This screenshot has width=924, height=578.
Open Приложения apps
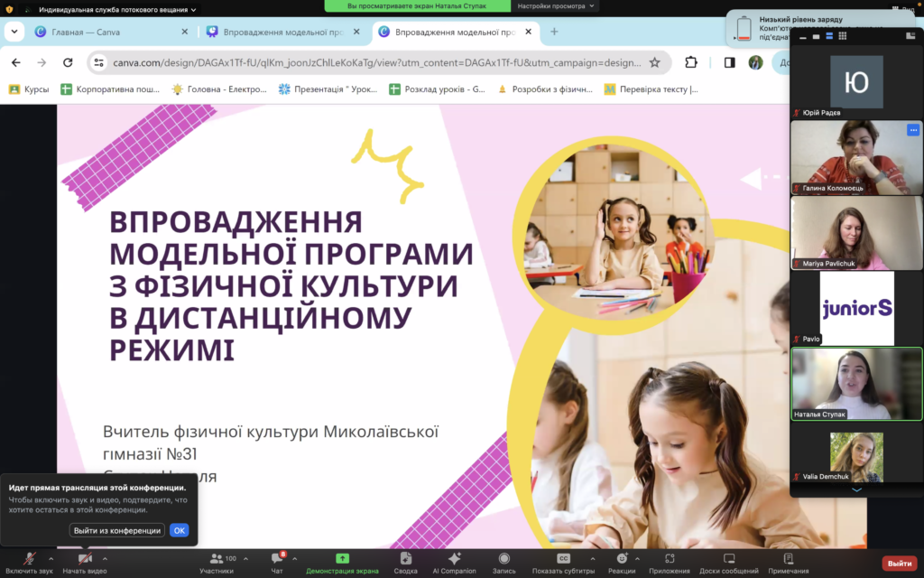coord(670,564)
